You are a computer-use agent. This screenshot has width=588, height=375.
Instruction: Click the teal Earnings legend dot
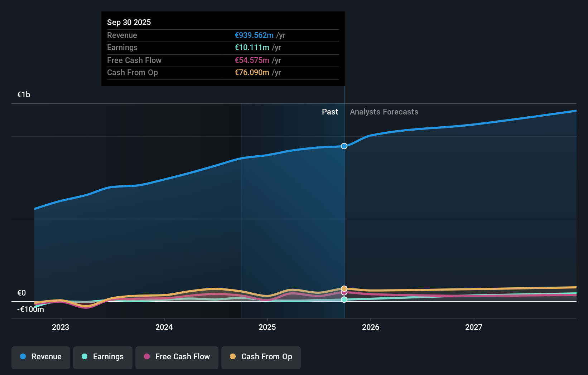tap(84, 357)
